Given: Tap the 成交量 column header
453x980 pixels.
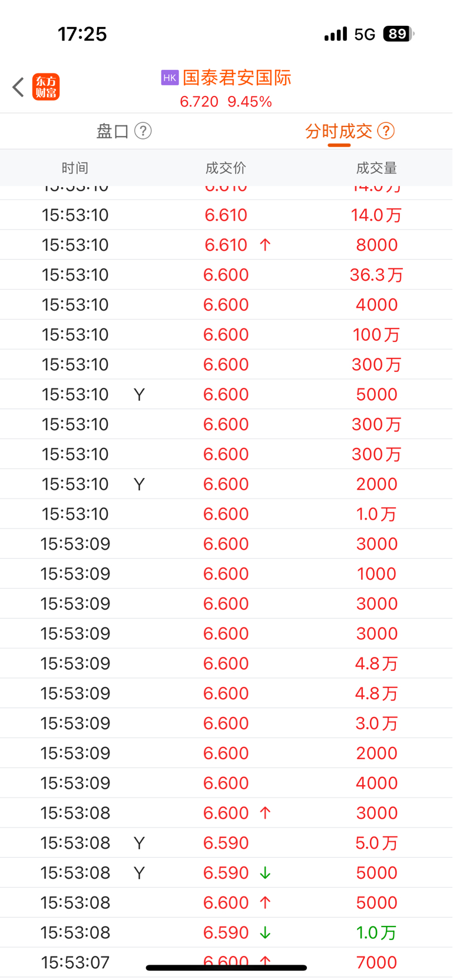Looking at the screenshot, I should click(x=376, y=168).
